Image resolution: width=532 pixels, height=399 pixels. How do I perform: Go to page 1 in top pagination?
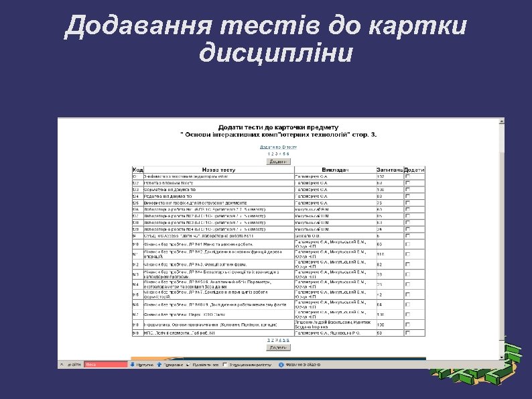tap(269, 154)
